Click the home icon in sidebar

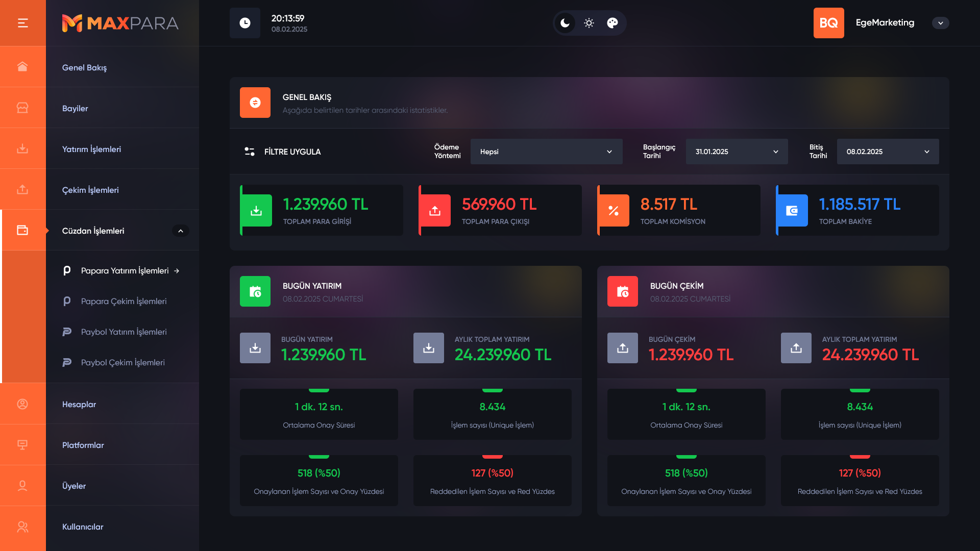pyautogui.click(x=22, y=67)
